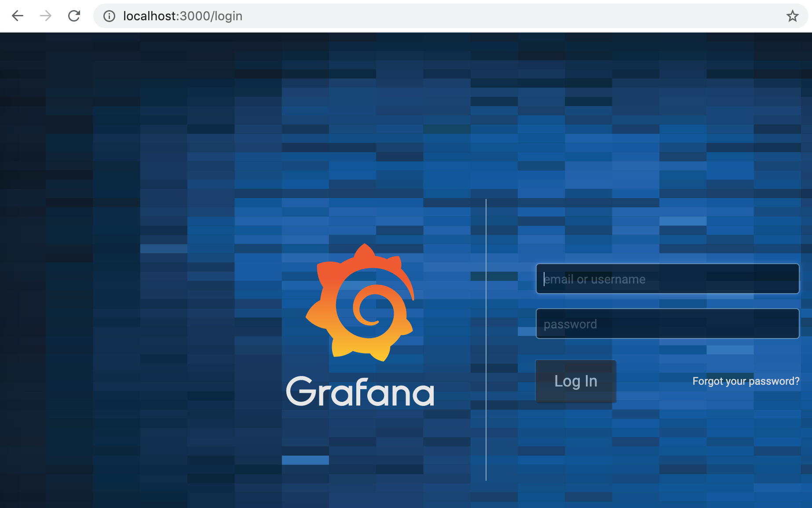Reload the Grafana login page
Screen dimensions: 812x508
coord(74,16)
